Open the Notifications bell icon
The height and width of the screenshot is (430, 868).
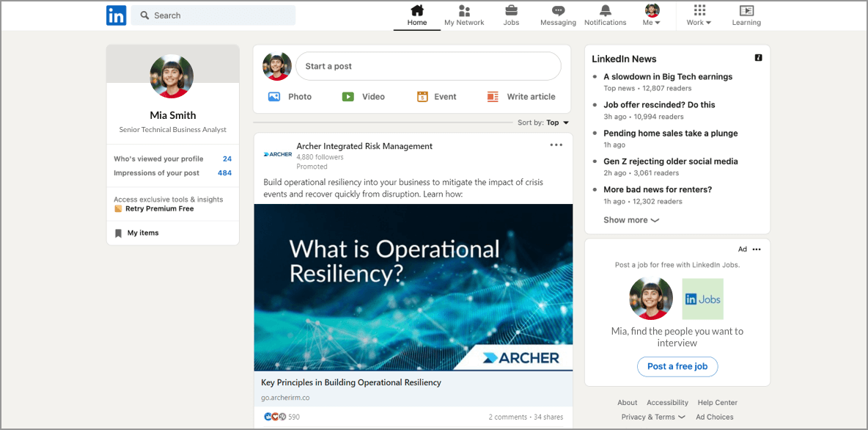click(606, 10)
